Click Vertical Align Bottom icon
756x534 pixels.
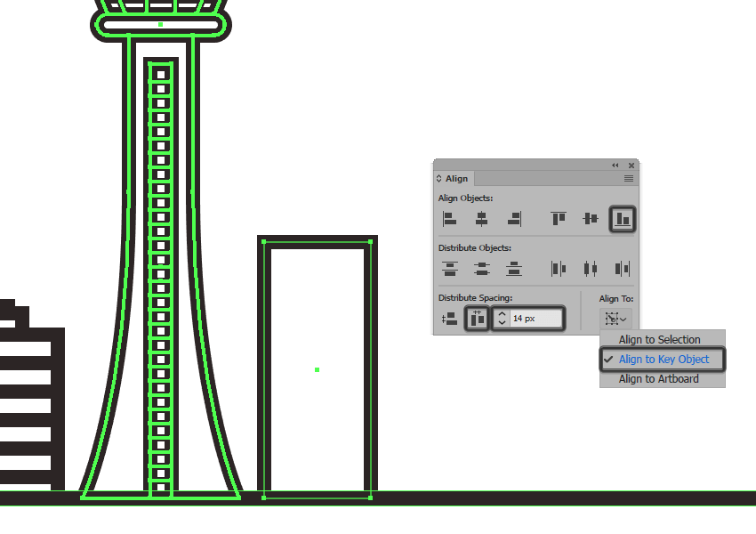tap(623, 219)
